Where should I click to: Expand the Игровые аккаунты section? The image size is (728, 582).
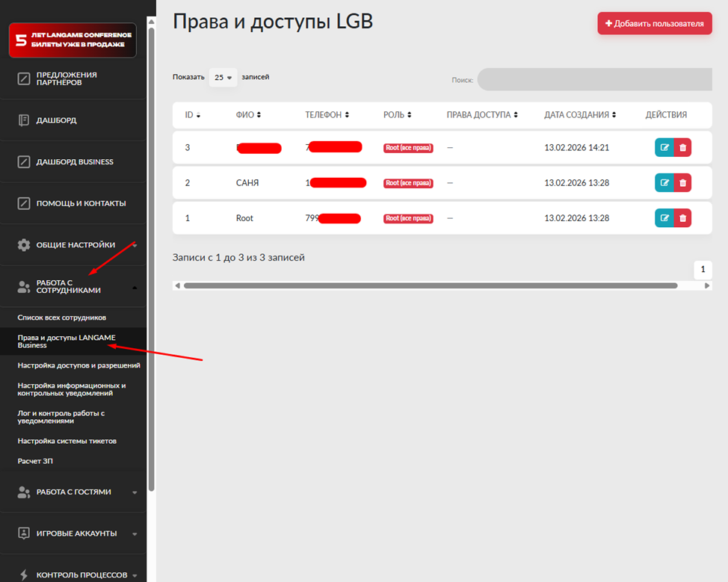tap(76, 533)
